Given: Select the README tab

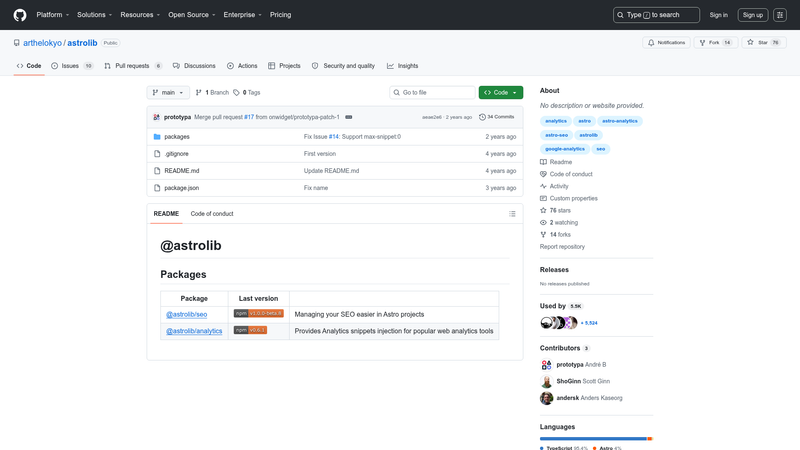Looking at the screenshot, I should coord(166,214).
